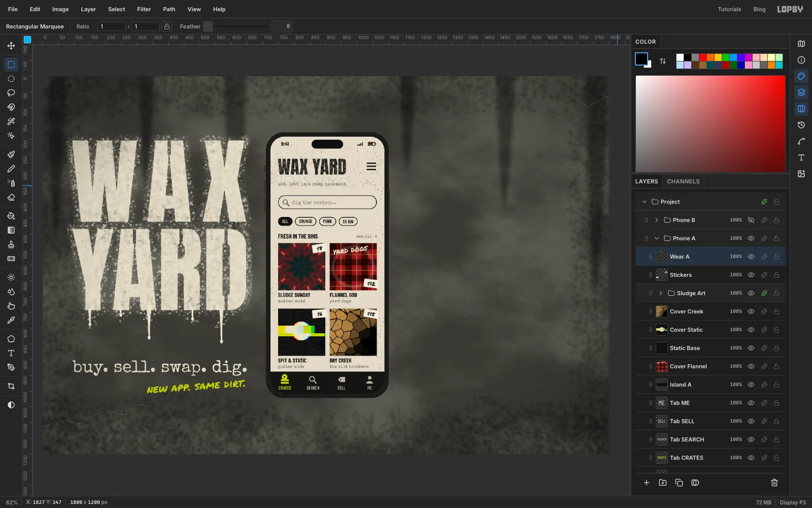Select the Polygon shape tool
Screen dimensions: 812x508
11,339
